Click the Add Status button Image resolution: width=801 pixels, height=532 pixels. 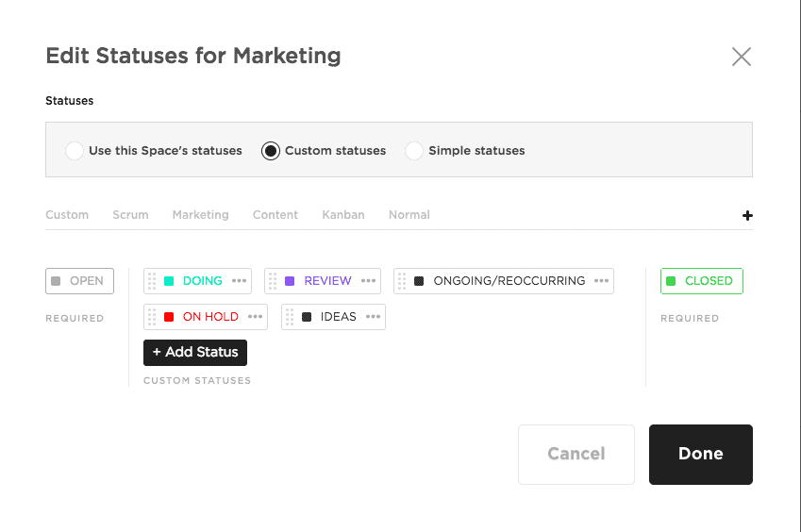tap(195, 352)
